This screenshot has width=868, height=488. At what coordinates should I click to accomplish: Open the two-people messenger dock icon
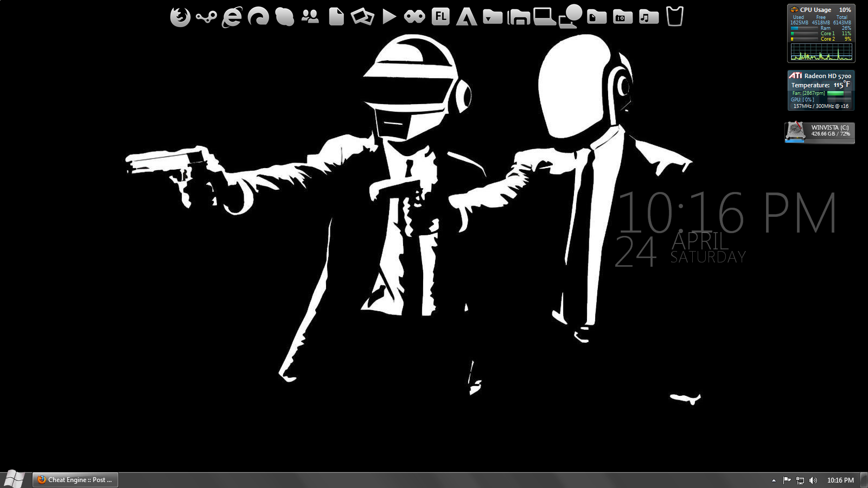point(310,17)
